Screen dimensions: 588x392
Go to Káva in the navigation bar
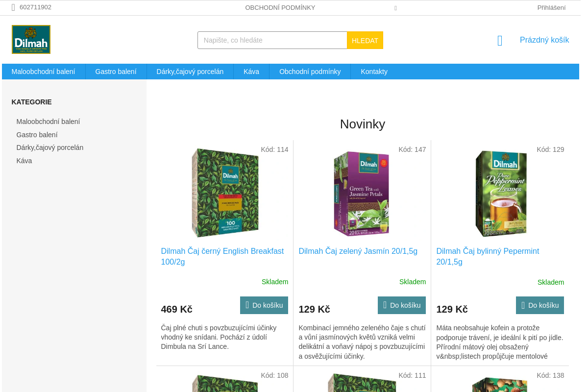(x=251, y=72)
